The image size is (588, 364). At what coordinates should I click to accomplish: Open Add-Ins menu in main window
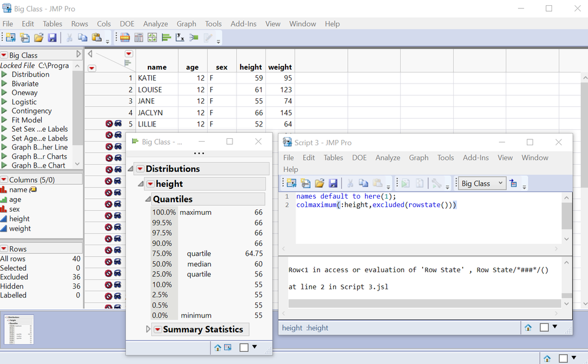243,24
